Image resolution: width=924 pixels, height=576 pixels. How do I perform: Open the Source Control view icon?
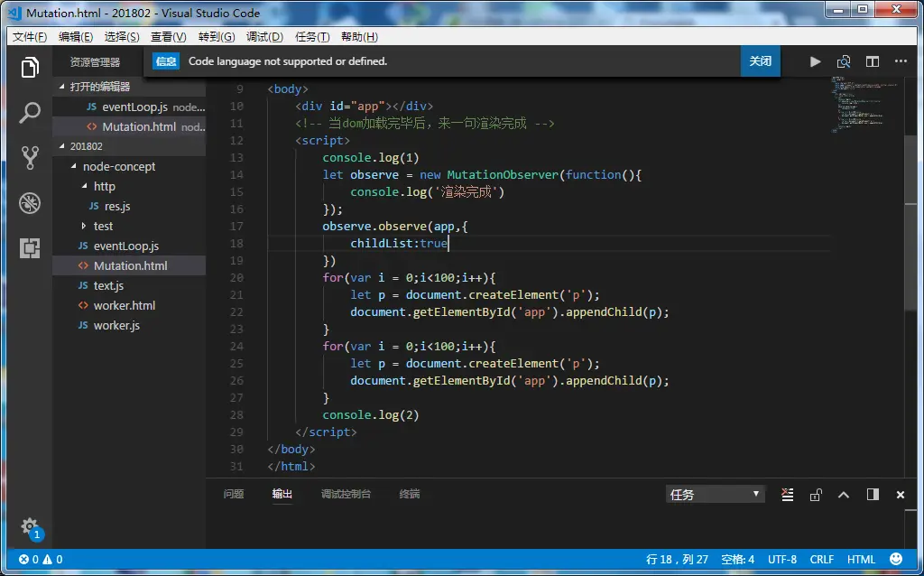(x=30, y=157)
